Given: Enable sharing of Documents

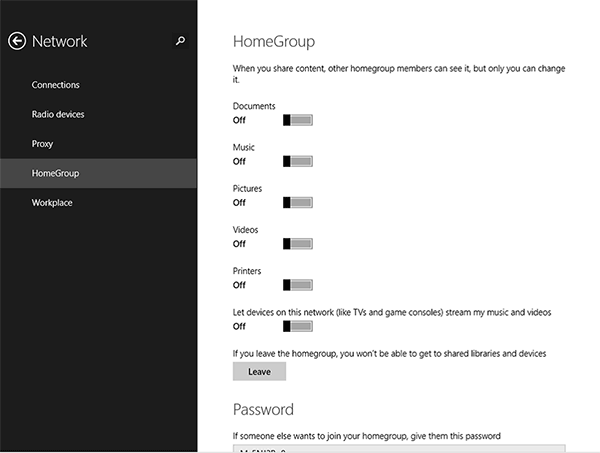Looking at the screenshot, I should (298, 120).
